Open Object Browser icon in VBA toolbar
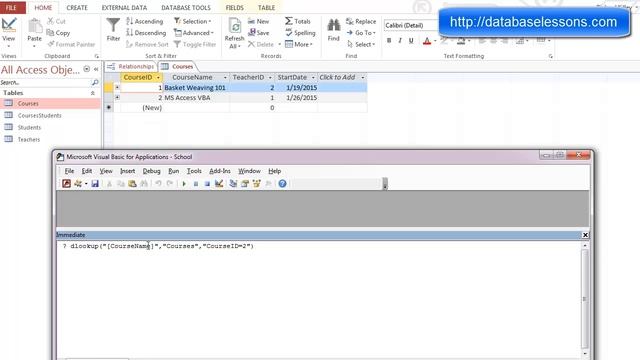640x360 pixels. click(257, 184)
